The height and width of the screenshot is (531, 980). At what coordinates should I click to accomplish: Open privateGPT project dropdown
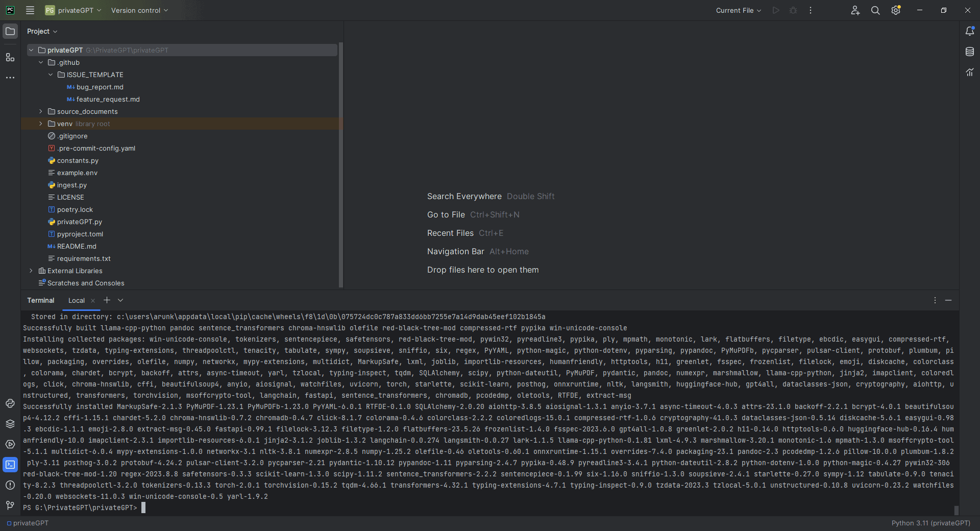click(73, 10)
